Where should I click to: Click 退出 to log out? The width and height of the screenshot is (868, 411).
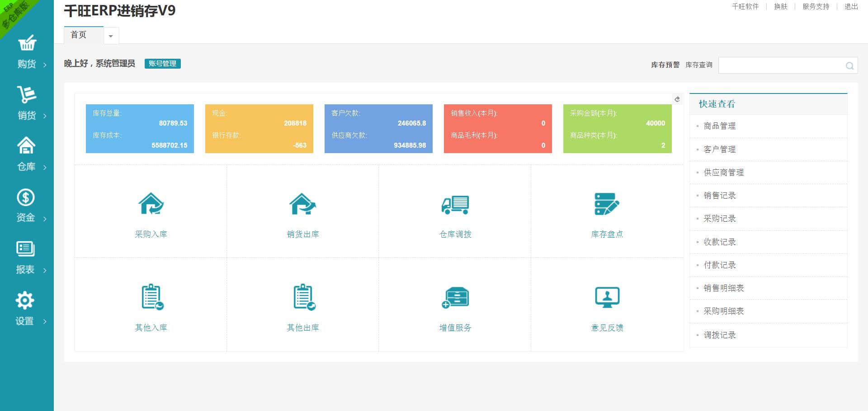pos(851,6)
